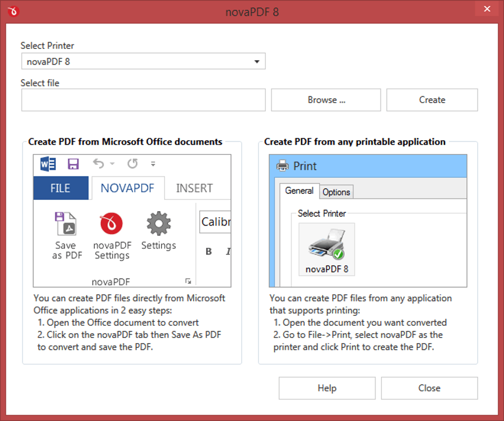Select the General tab in Print
504x421 pixels.
click(x=299, y=191)
